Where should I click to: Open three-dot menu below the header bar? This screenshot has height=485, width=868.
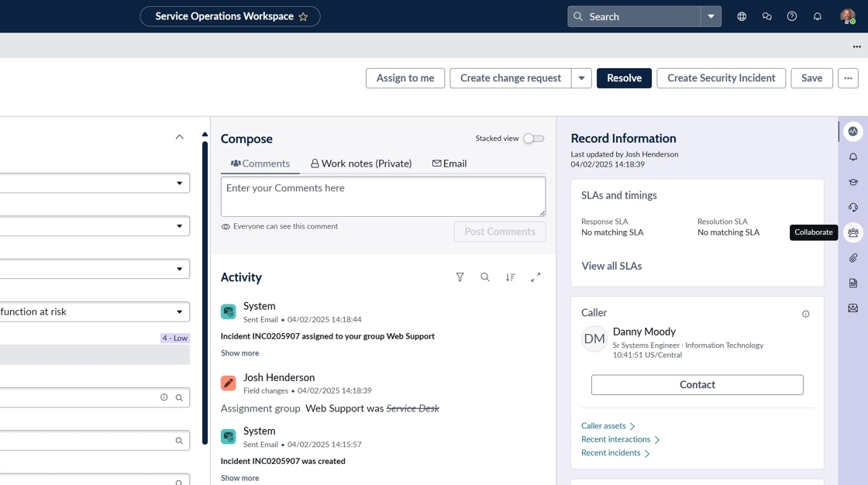coord(857,46)
